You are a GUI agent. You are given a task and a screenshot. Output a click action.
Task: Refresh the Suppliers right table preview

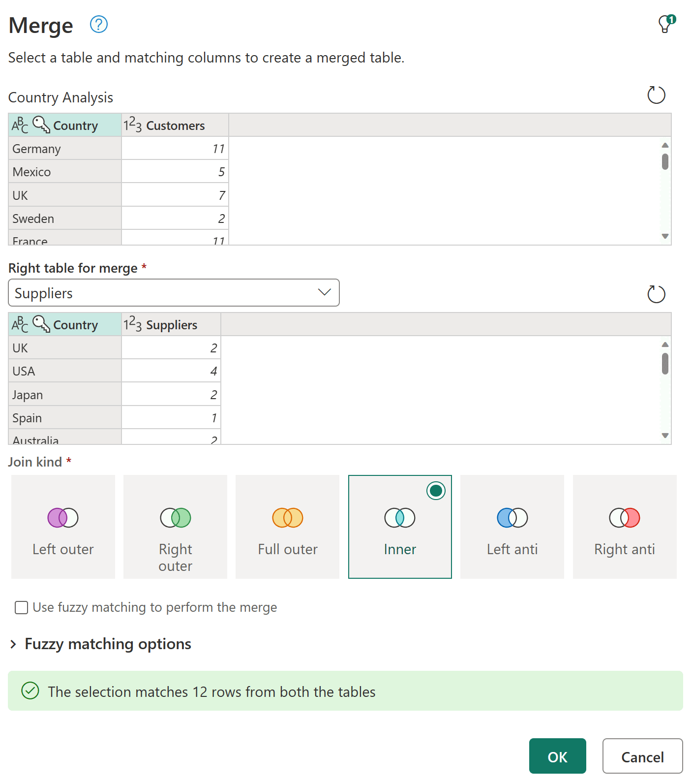656,294
